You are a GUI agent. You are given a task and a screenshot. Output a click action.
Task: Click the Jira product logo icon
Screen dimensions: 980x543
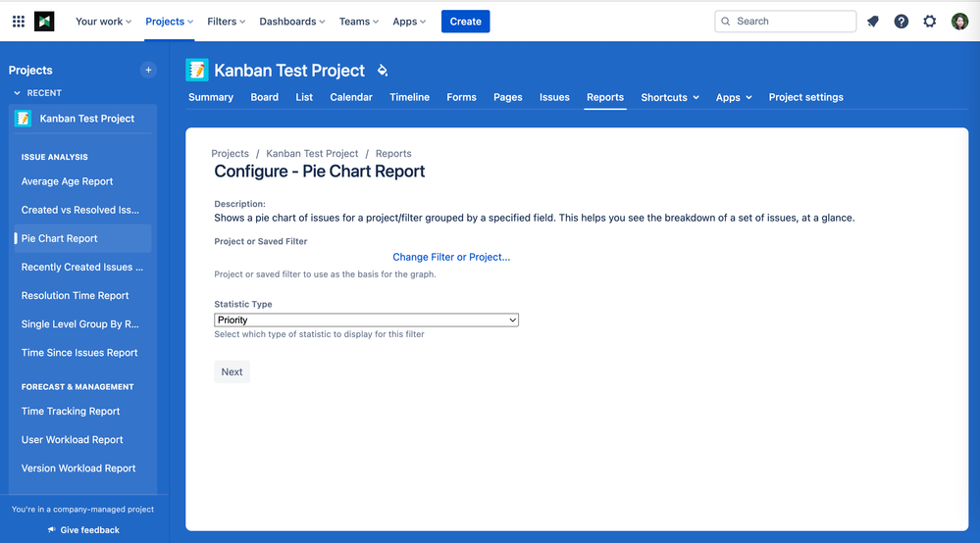point(44,22)
